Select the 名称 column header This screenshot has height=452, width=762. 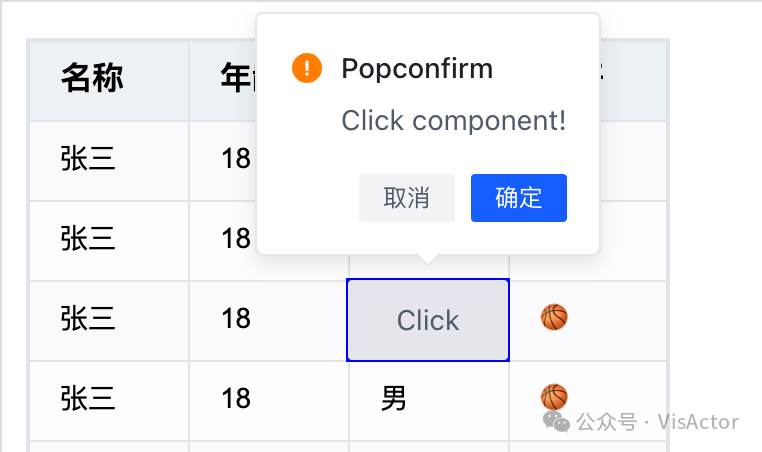coord(92,77)
